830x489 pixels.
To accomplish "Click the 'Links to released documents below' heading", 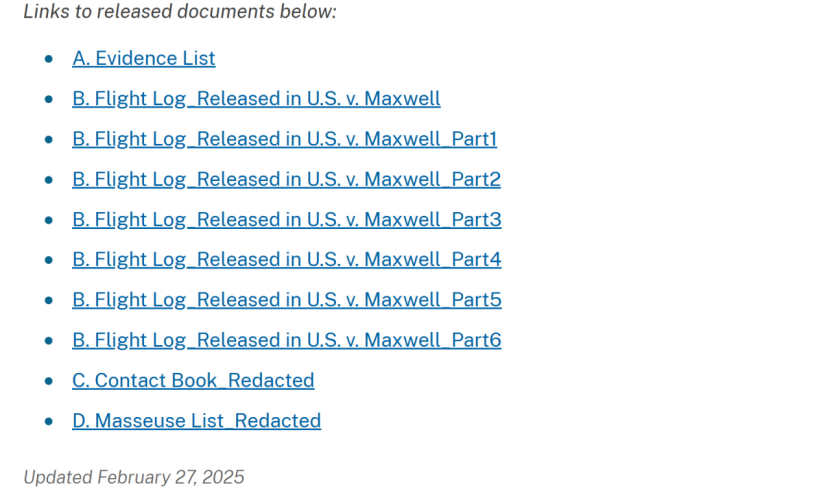I will coord(180,12).
